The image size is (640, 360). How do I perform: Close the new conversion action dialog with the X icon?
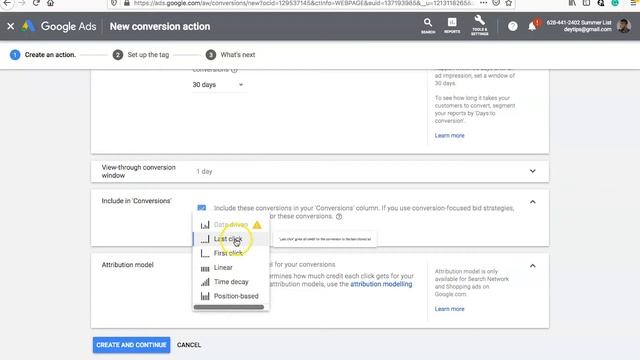point(11,26)
